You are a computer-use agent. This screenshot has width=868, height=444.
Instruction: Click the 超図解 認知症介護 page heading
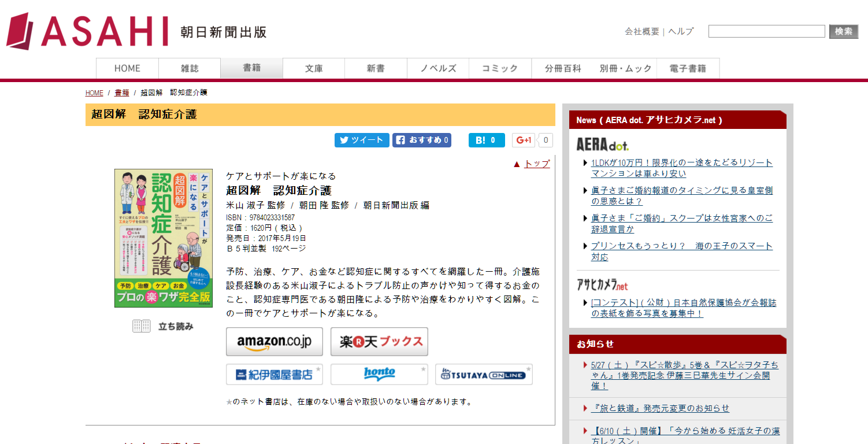pos(144,114)
